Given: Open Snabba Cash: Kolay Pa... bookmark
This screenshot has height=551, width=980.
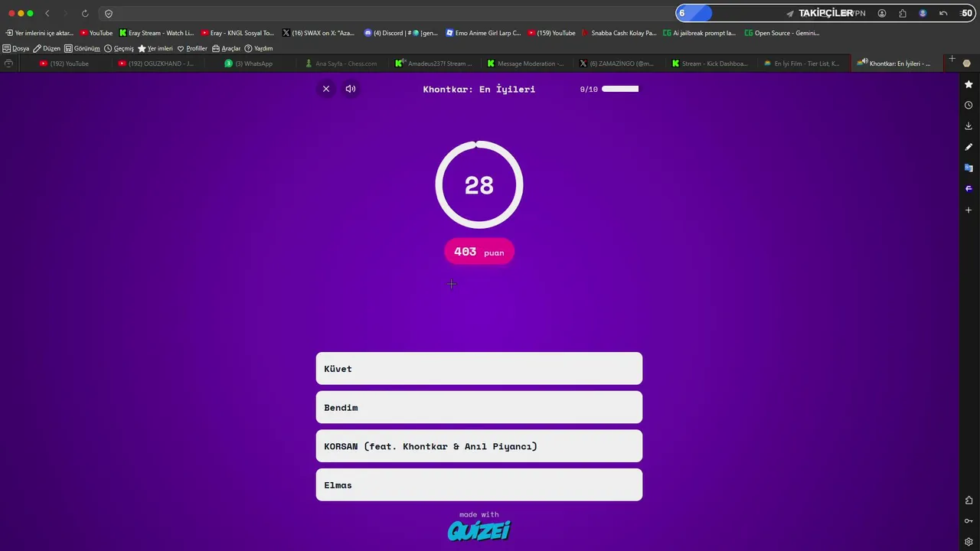Looking at the screenshot, I should 619,33.
